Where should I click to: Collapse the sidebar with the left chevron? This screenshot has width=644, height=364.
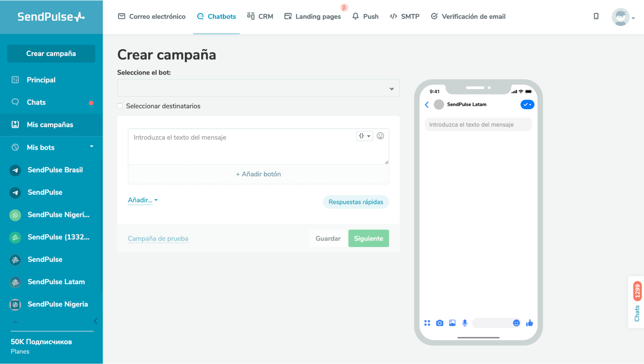coord(96,321)
